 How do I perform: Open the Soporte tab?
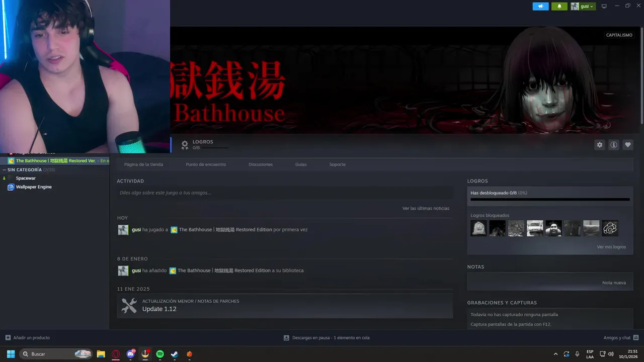tap(337, 164)
